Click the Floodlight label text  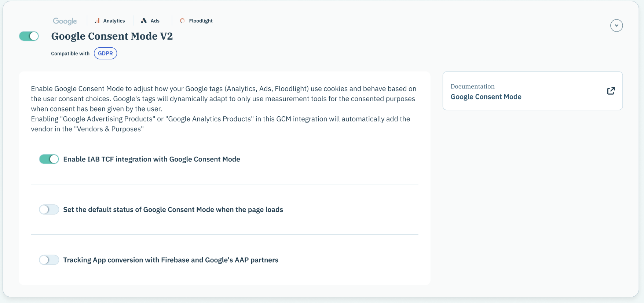(x=201, y=21)
